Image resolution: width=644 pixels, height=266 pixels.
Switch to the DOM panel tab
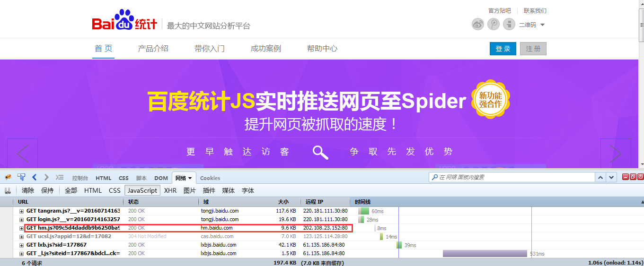tap(161, 178)
